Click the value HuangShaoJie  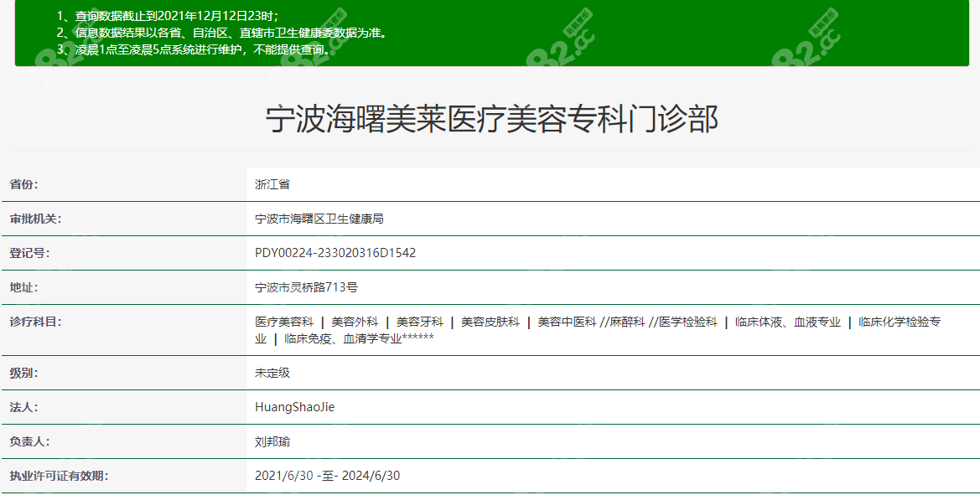[295, 408]
